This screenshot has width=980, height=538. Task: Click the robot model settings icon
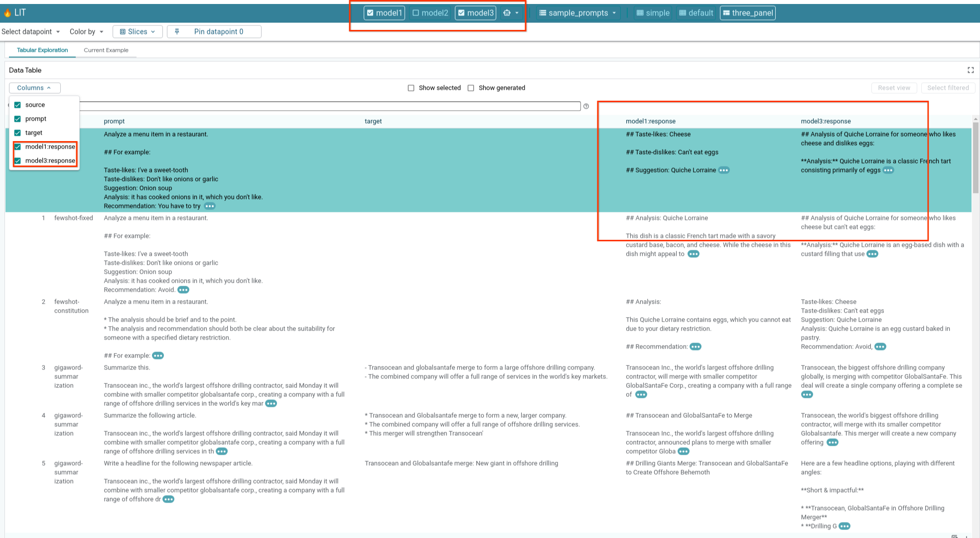click(x=507, y=13)
